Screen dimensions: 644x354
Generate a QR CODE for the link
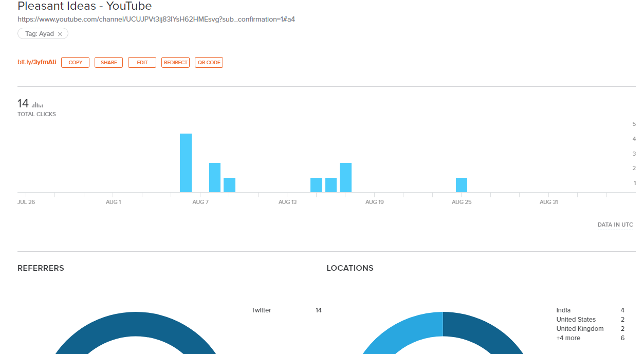[x=209, y=63]
